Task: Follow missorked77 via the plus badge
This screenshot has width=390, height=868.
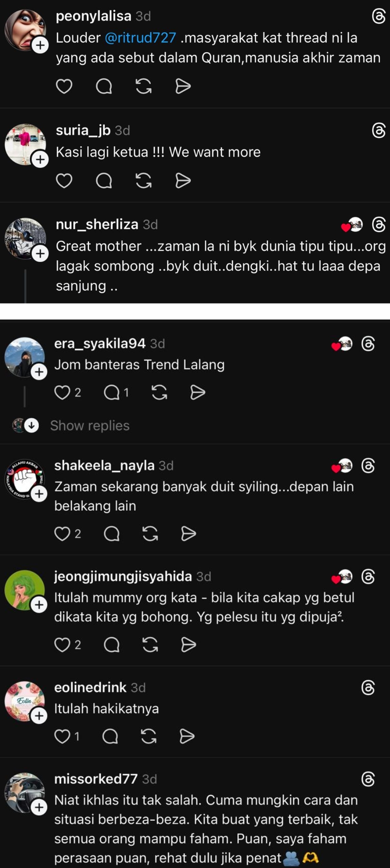Action: point(39,807)
